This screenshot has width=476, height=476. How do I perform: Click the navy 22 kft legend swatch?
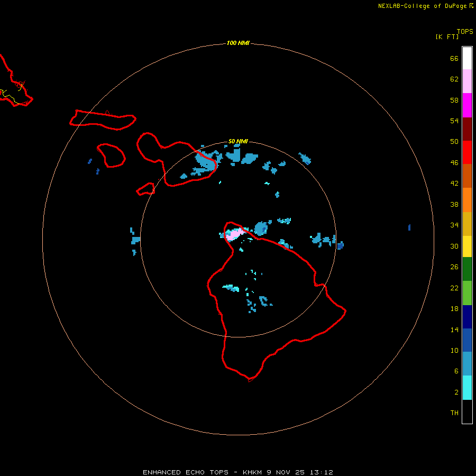coord(467,317)
